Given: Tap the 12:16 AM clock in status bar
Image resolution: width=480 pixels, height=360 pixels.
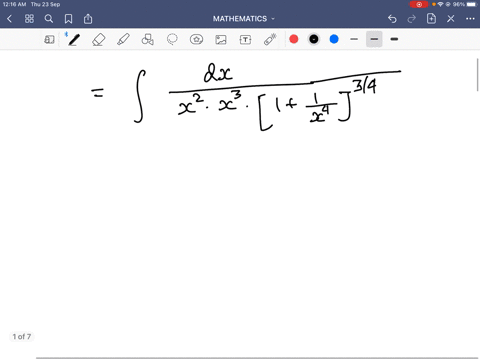Looking at the screenshot, I should (x=14, y=4).
